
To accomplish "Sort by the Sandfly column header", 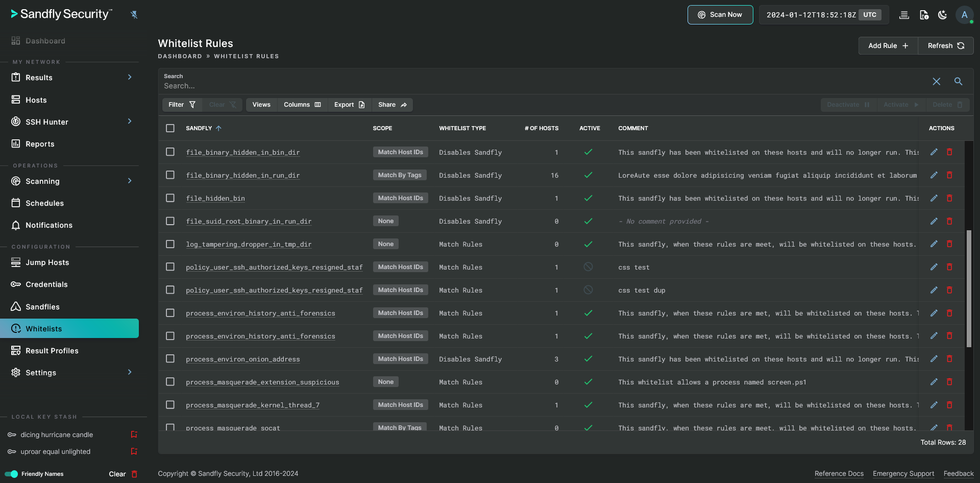I will 204,128.
